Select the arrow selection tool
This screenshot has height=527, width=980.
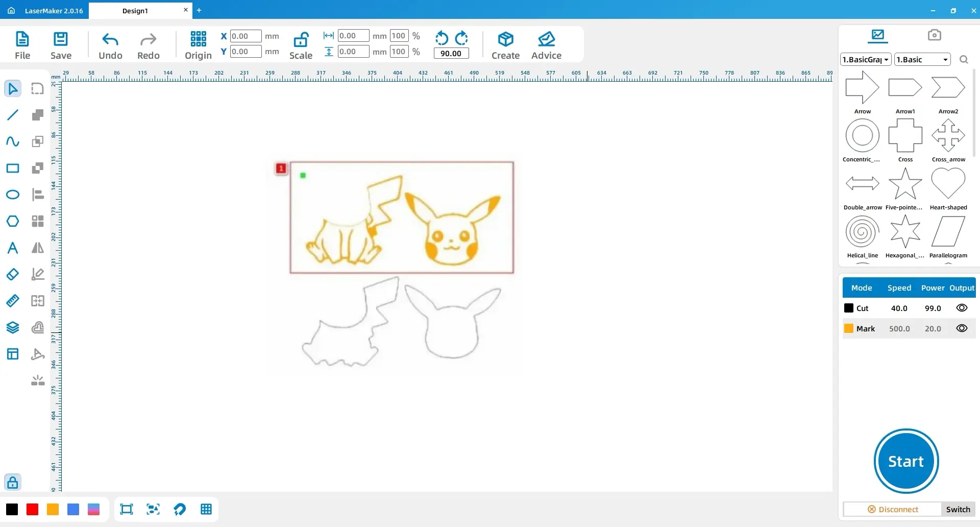(x=13, y=88)
